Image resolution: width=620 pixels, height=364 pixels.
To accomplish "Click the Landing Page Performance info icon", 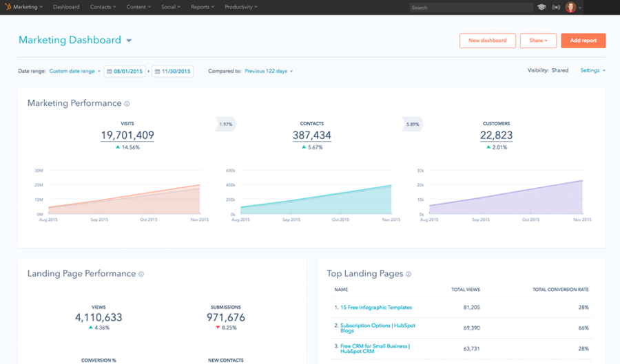I will tap(141, 274).
